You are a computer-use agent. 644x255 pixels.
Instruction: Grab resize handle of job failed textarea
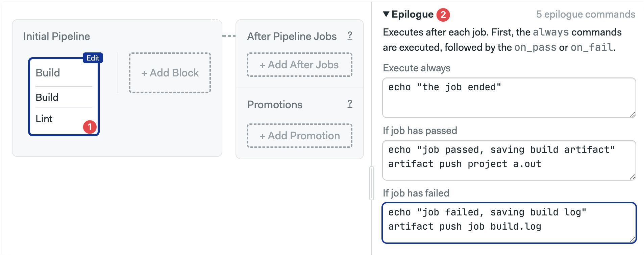[632, 239]
